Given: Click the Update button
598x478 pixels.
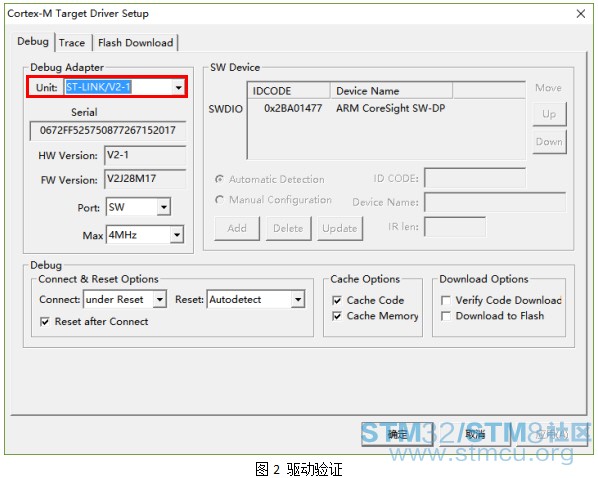Looking at the screenshot, I should 340,228.
